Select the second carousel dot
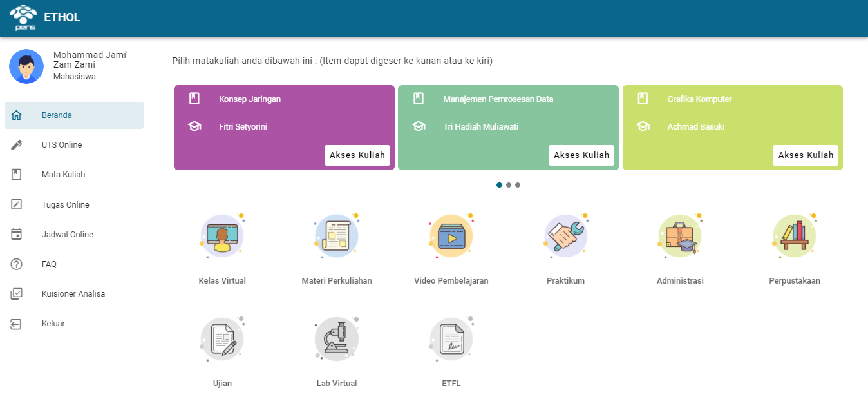The image size is (868, 399). 509,184
